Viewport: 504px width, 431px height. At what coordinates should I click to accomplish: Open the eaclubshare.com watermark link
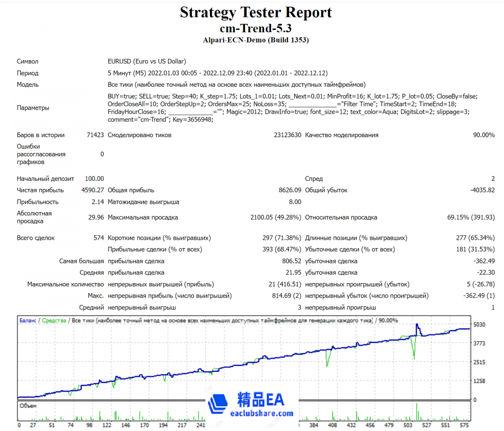pos(262,413)
